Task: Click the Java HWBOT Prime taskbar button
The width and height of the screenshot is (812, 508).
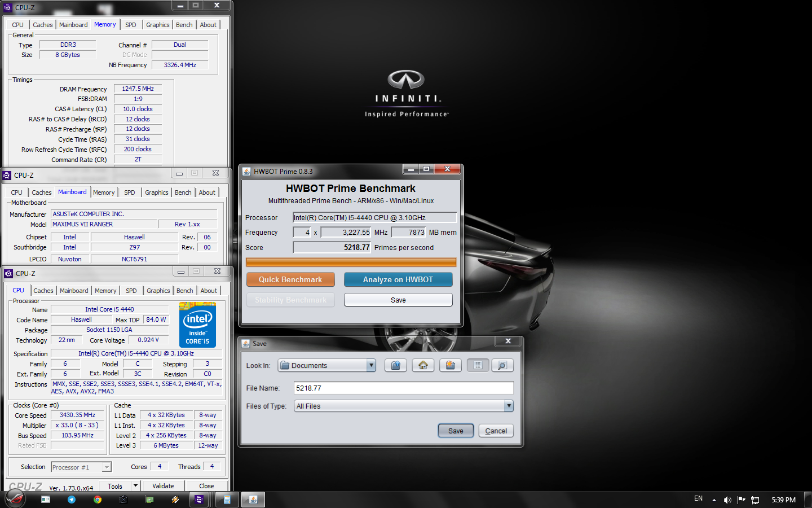Action: pos(253,500)
